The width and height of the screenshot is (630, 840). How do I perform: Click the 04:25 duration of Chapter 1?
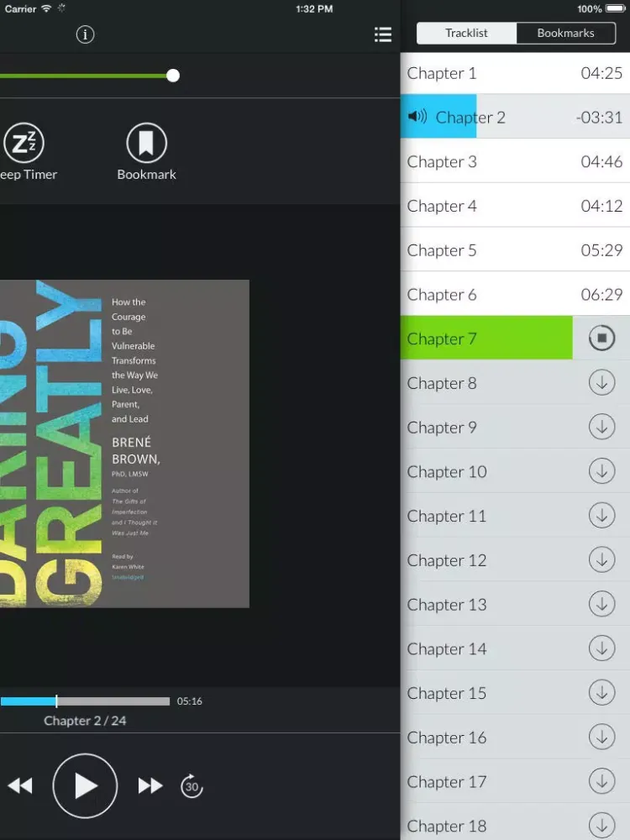601,73
